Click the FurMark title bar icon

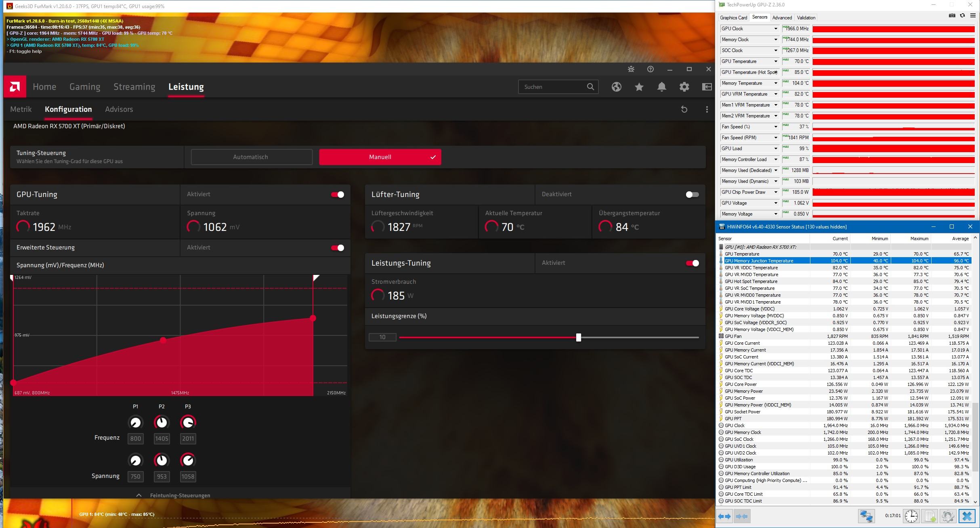coord(10,6)
